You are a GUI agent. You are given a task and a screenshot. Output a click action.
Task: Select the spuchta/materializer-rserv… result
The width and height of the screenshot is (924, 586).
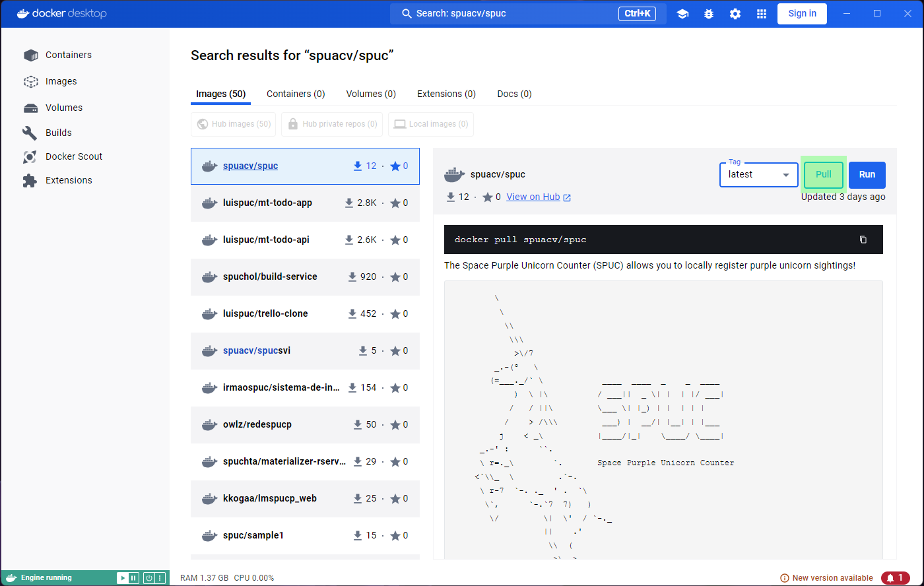(305, 462)
